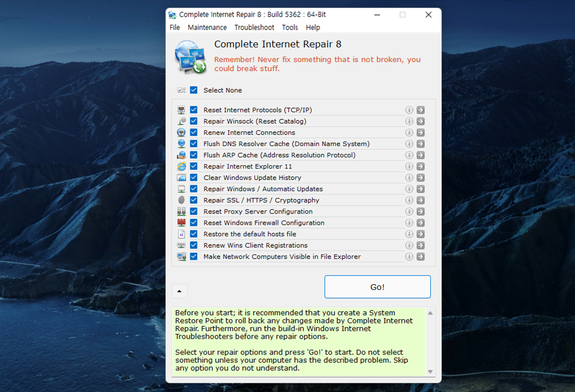Click info icon for Restore default hosts file
Screen dimensions: 575x392
[x=409, y=234]
